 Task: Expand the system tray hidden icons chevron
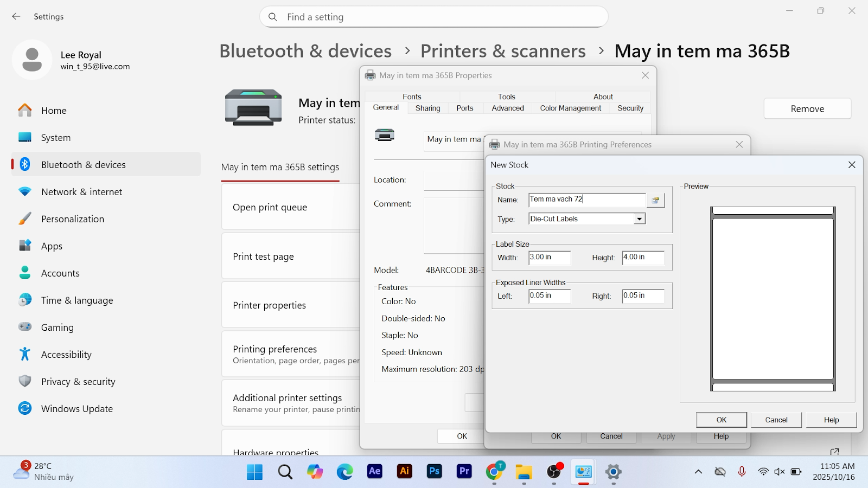tap(698, 472)
